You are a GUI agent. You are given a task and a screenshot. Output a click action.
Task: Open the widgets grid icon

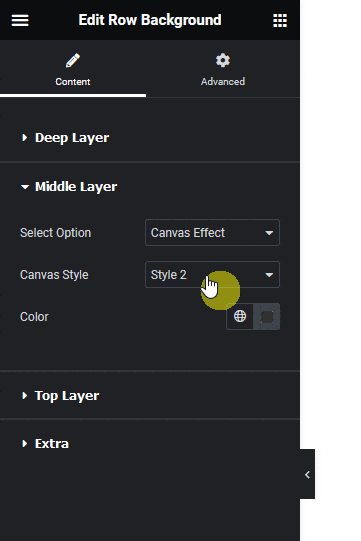coord(280,20)
